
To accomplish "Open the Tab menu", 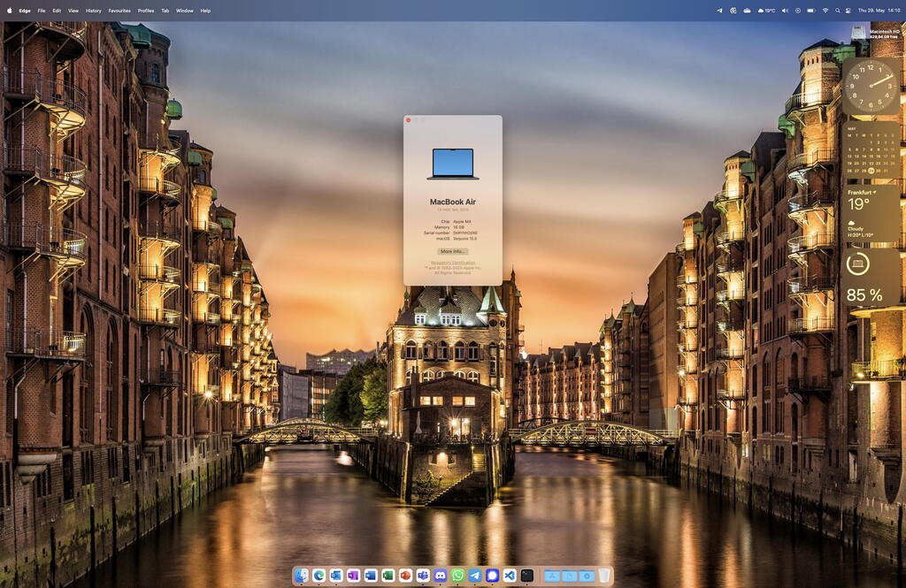I will click(165, 11).
